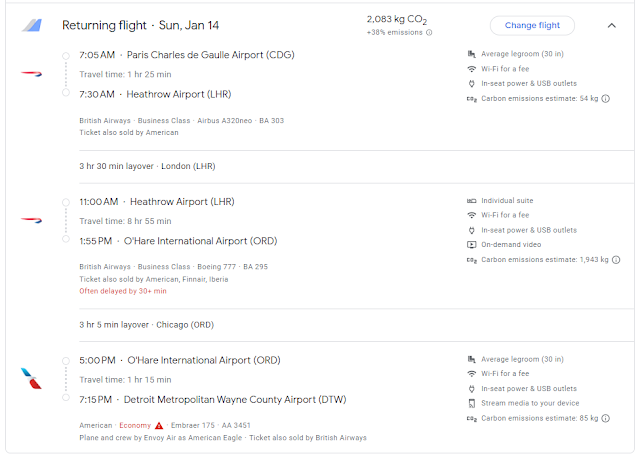Click the American Airlines logo for ORD flight
Viewport: 640px width, 456px height.
coord(32,379)
